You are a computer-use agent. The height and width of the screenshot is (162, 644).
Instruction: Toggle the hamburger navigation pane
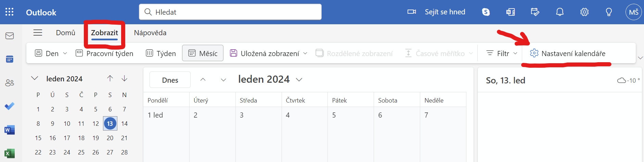(38, 32)
